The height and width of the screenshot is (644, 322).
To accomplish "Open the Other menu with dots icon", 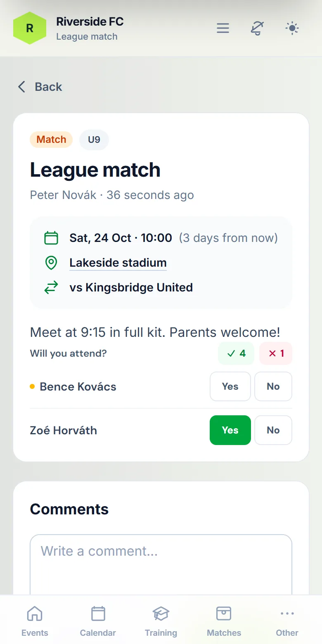I will (x=287, y=621).
